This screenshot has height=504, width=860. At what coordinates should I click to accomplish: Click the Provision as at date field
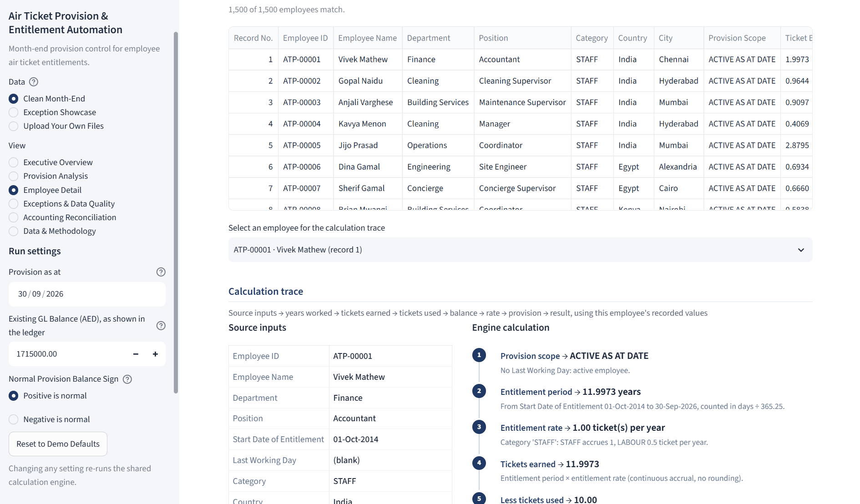[87, 294]
